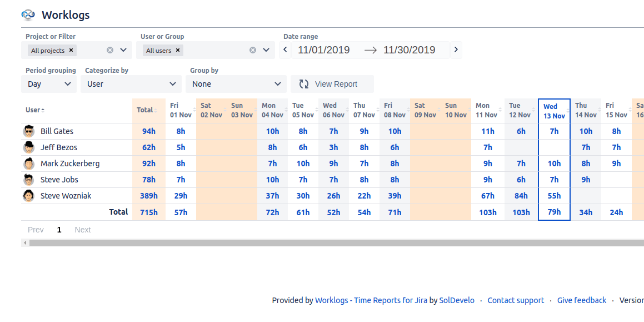The width and height of the screenshot is (644, 322).
Task: Open the Categorize by dropdown showing User
Action: 131,83
